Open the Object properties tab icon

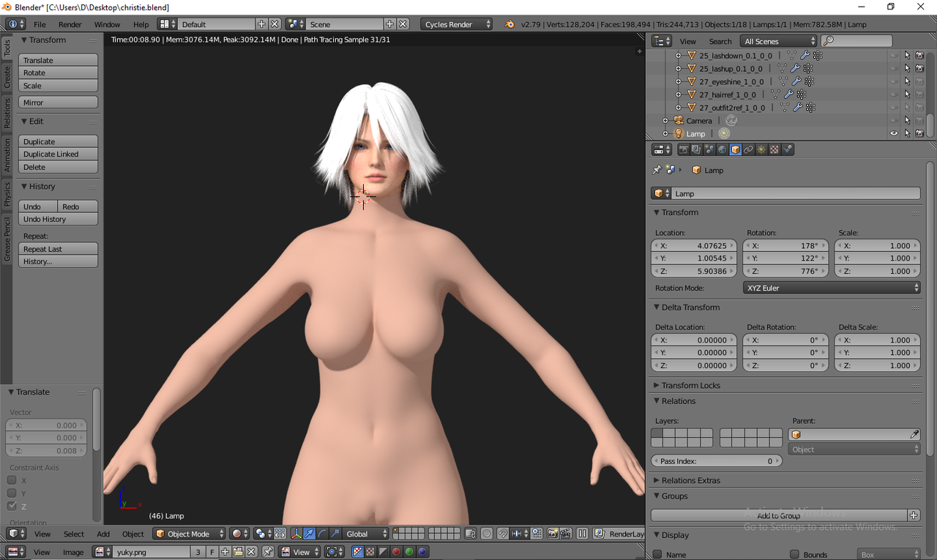(736, 149)
